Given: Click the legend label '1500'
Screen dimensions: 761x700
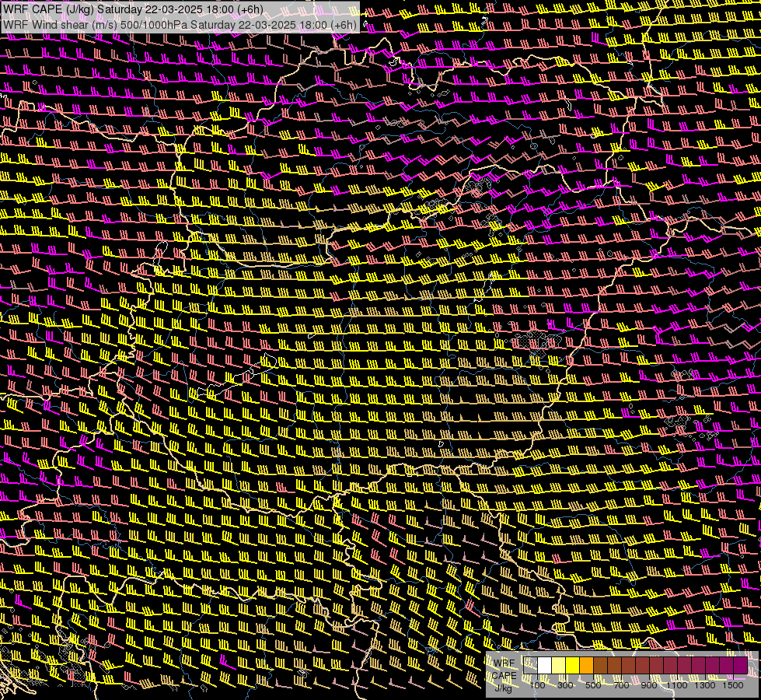Looking at the screenshot, I should point(733,685).
